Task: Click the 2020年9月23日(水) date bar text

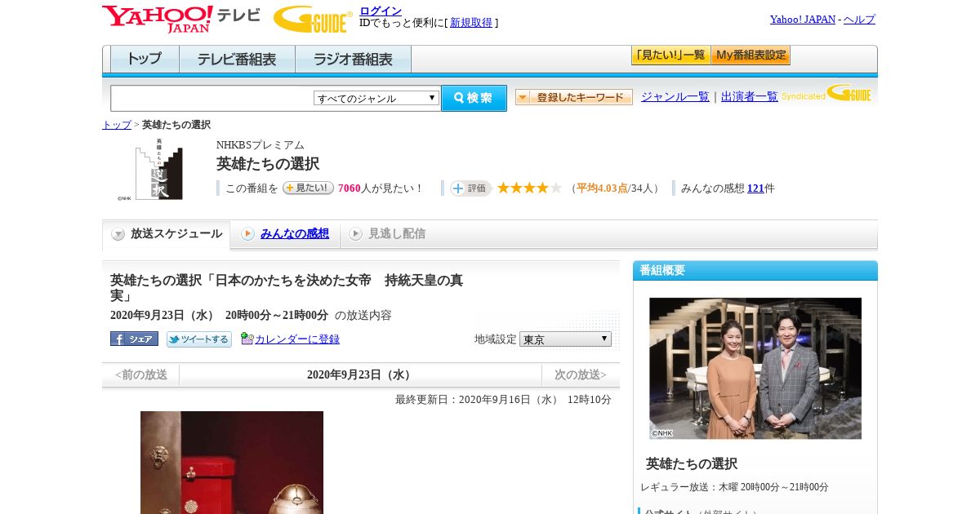Action: click(360, 375)
